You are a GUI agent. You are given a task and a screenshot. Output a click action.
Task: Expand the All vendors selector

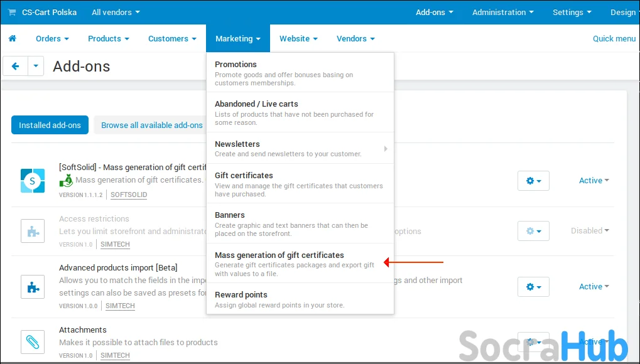coord(116,13)
